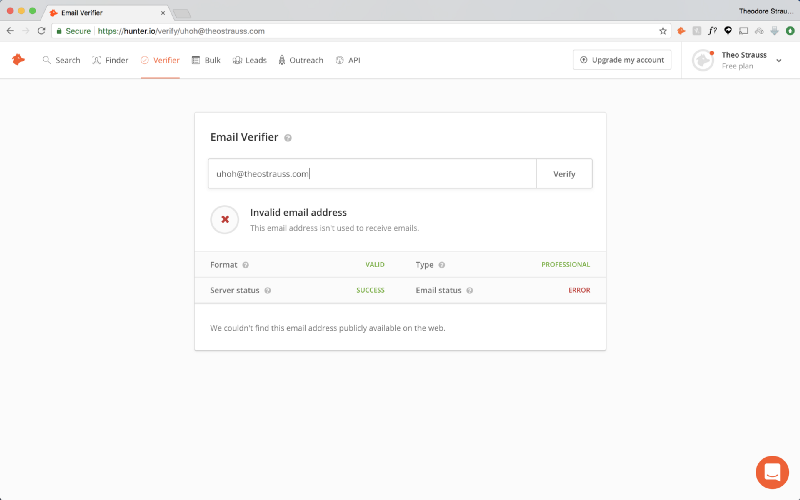This screenshot has width=800, height=500.
Task: Bookmark this page with the star icon
Action: coord(662,31)
